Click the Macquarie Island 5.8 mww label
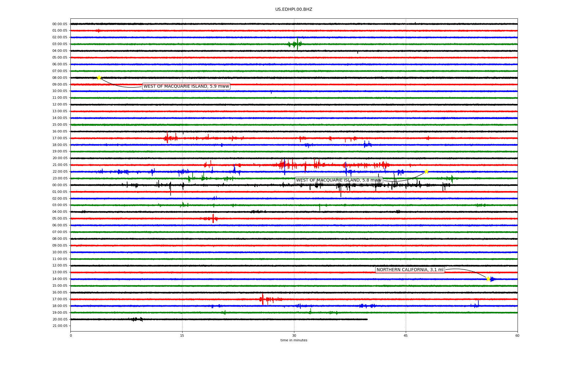The image size is (588, 368). (x=339, y=180)
